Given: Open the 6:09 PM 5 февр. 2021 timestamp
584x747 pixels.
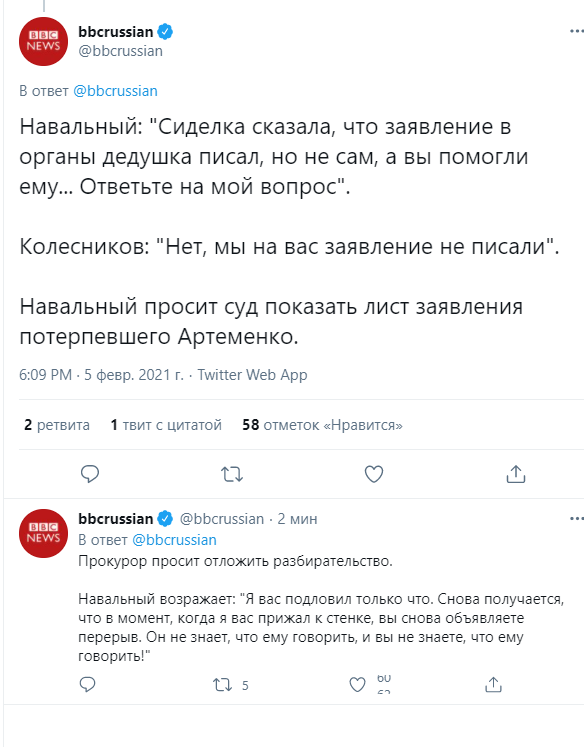Looking at the screenshot, I should point(101,375).
